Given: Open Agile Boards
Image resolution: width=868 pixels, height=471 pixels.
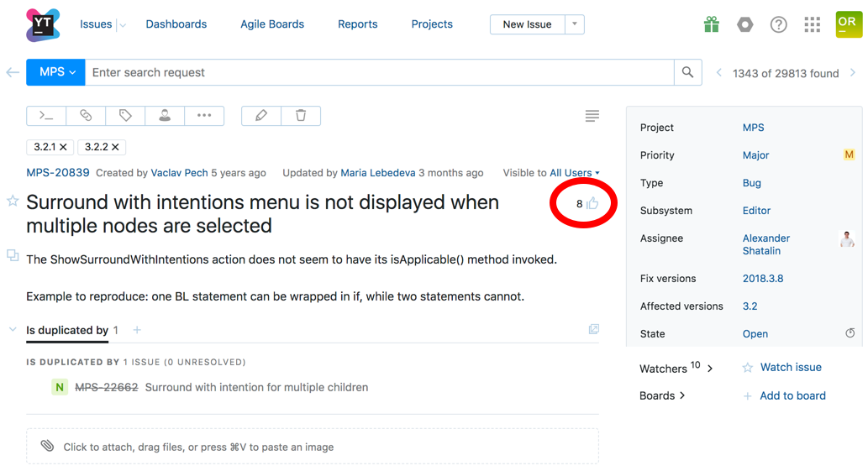Looking at the screenshot, I should [271, 24].
